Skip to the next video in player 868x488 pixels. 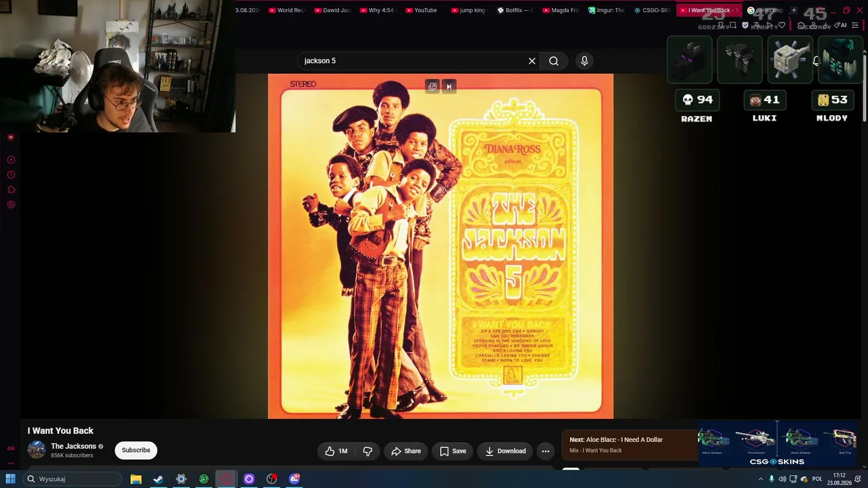(449, 86)
